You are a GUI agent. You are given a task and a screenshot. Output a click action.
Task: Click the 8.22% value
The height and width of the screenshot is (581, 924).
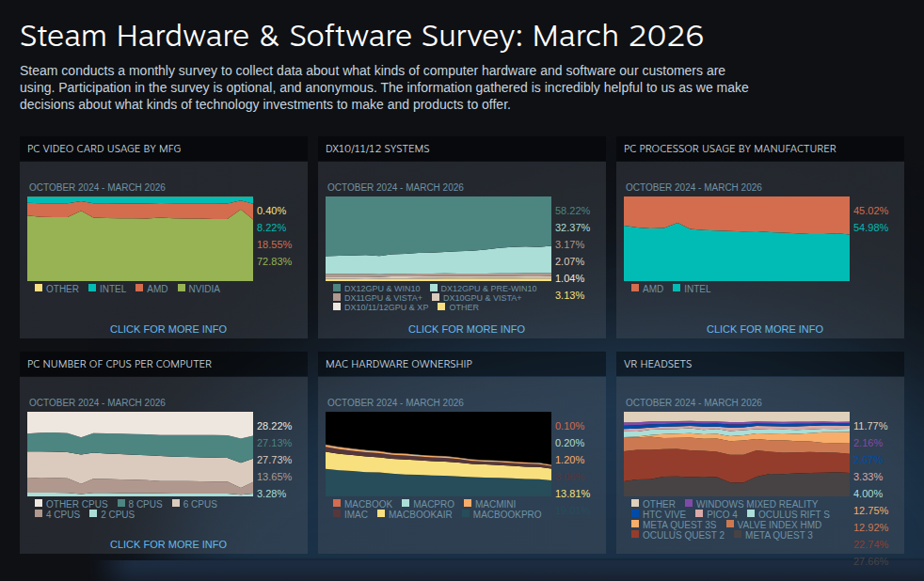[x=271, y=228]
